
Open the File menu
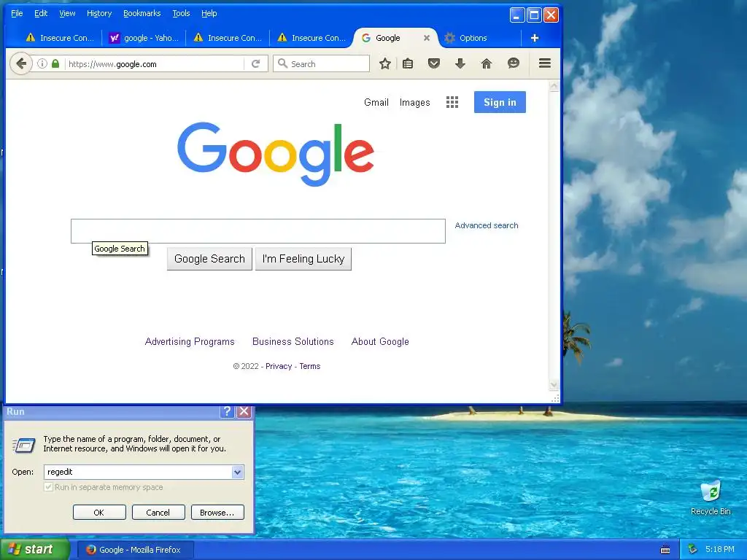pos(17,13)
